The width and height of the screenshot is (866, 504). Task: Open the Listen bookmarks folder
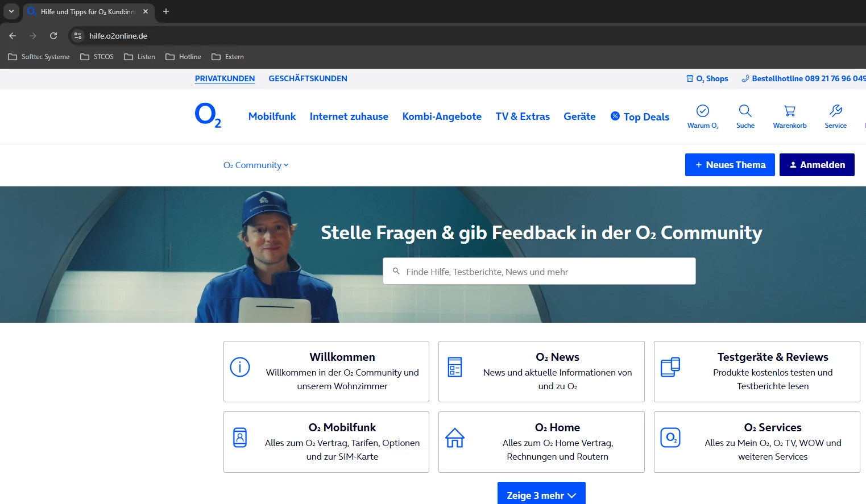tap(139, 57)
